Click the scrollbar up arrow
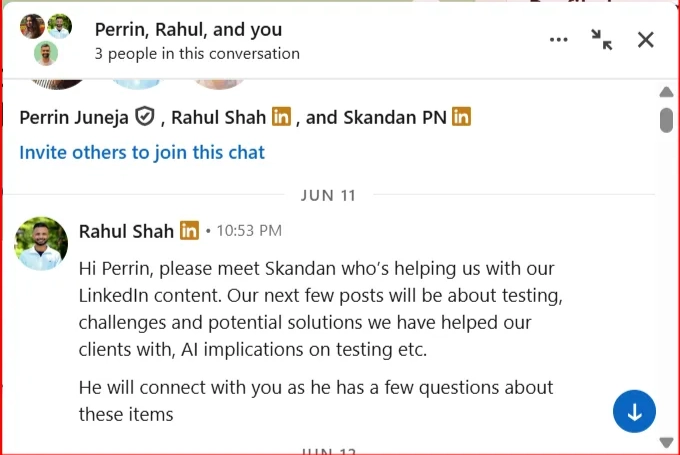680x455 pixels. click(667, 92)
